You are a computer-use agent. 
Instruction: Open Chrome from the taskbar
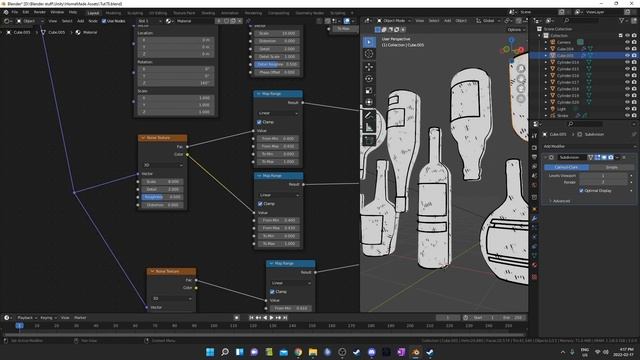(x=298, y=352)
